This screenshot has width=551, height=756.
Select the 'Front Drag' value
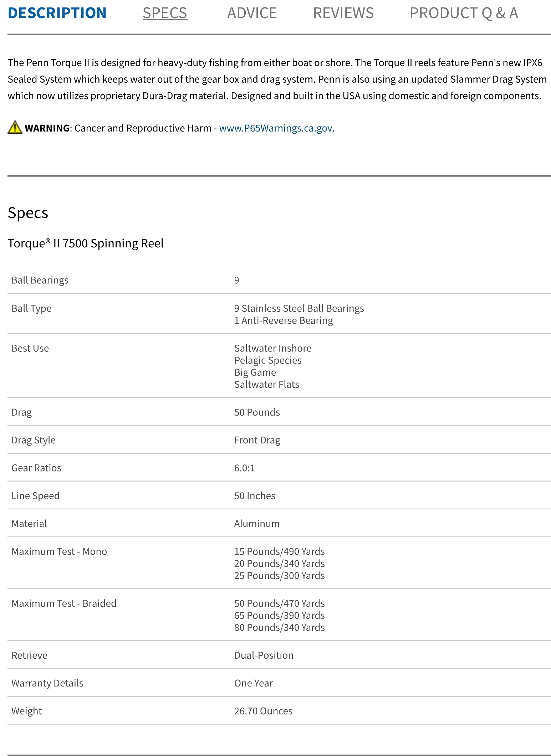click(257, 440)
